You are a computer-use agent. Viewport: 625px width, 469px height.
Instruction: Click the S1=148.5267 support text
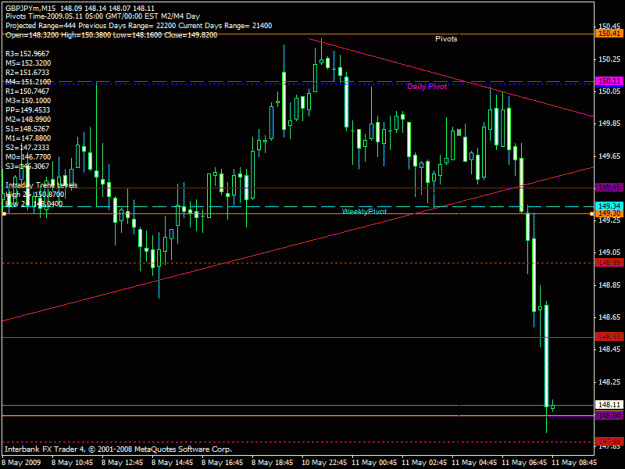tap(28, 129)
